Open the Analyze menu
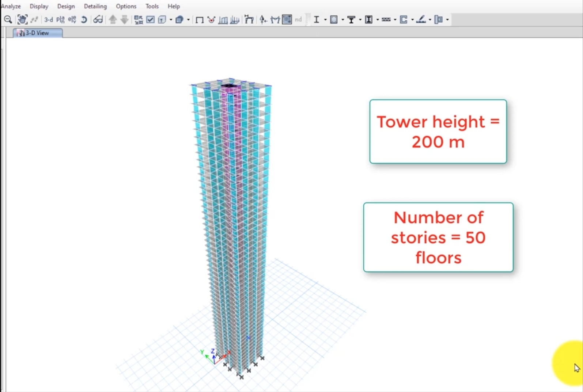This screenshot has width=583, height=392. (11, 6)
